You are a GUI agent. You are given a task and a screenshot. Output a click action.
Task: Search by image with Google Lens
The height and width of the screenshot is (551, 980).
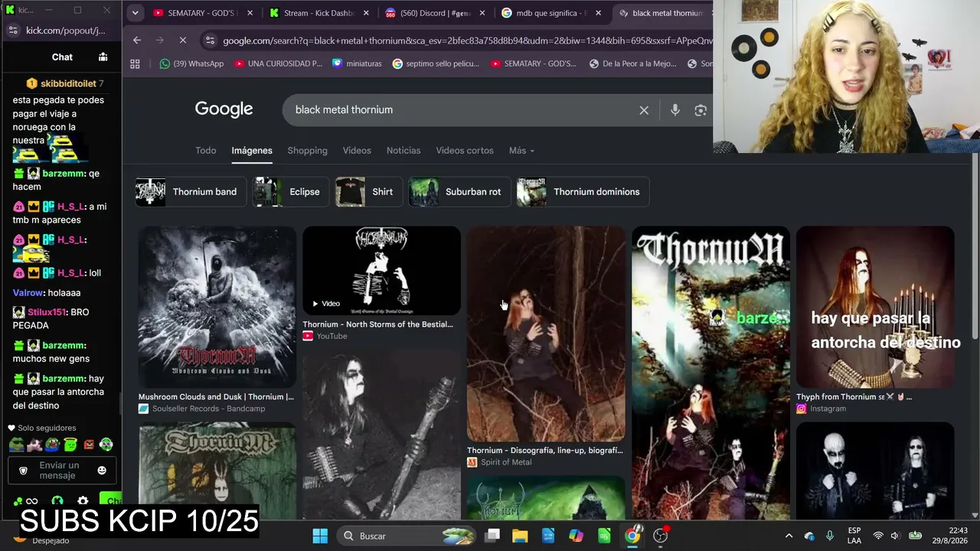point(701,110)
